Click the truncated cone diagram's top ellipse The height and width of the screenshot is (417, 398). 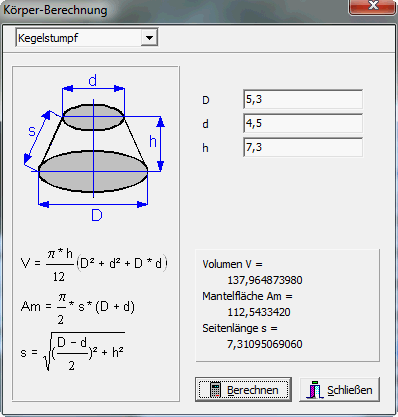click(93, 117)
